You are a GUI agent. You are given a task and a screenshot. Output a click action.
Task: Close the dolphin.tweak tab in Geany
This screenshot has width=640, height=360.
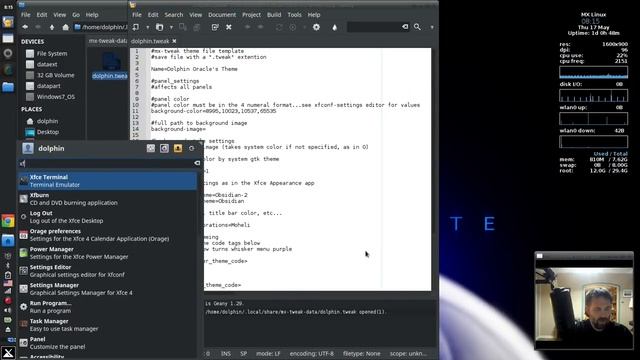coord(174,41)
